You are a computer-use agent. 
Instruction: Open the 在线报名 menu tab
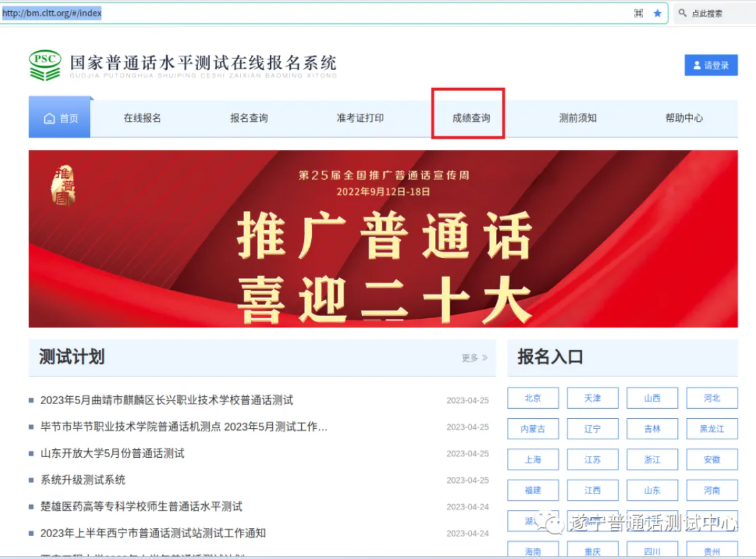click(142, 118)
